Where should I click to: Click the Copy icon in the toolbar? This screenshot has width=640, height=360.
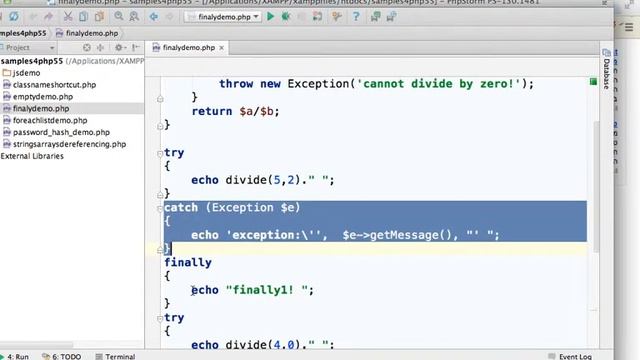pyautogui.click(x=83, y=17)
